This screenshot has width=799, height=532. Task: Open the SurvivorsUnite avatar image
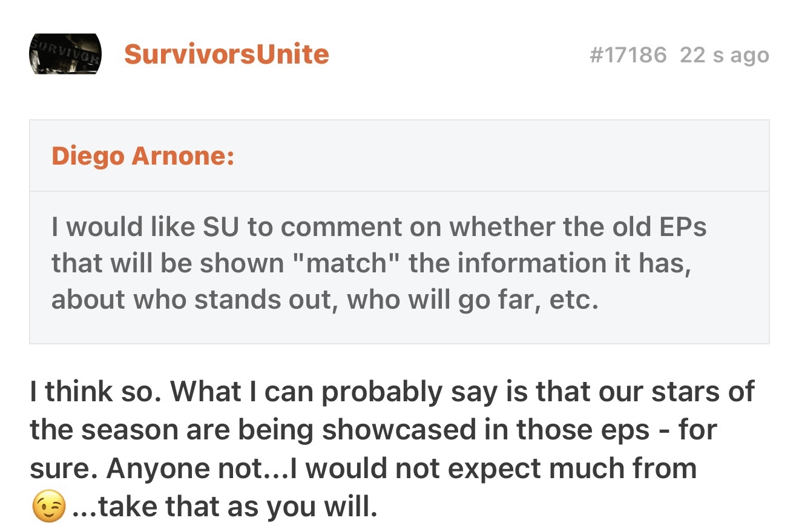(65, 54)
